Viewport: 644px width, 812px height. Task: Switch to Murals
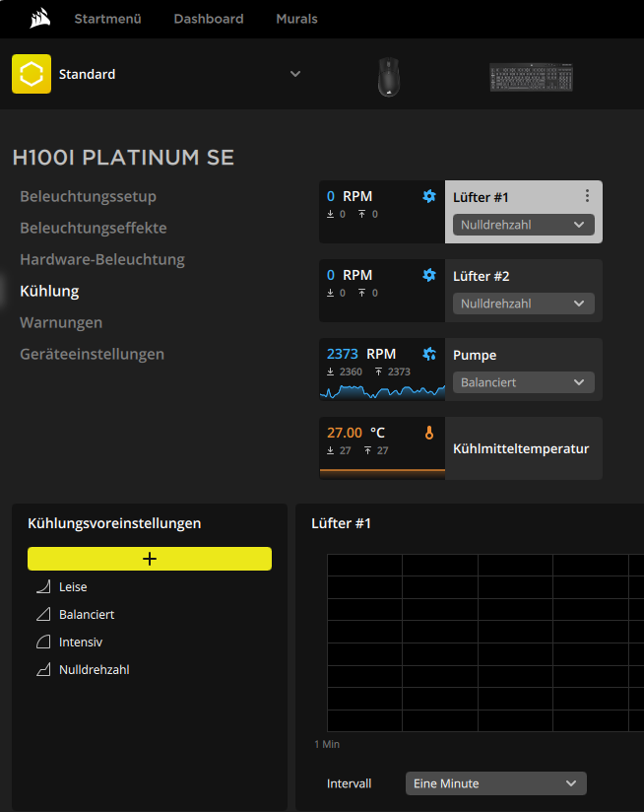297,19
